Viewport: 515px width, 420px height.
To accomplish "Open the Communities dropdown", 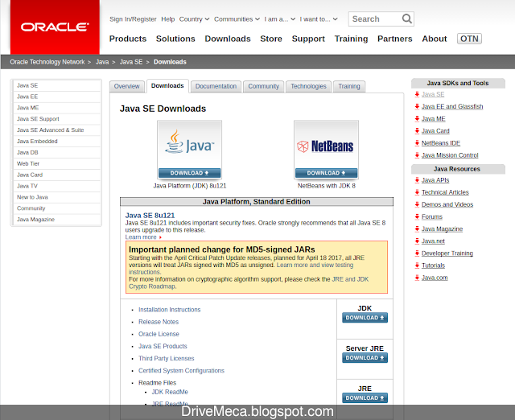I will click(237, 19).
